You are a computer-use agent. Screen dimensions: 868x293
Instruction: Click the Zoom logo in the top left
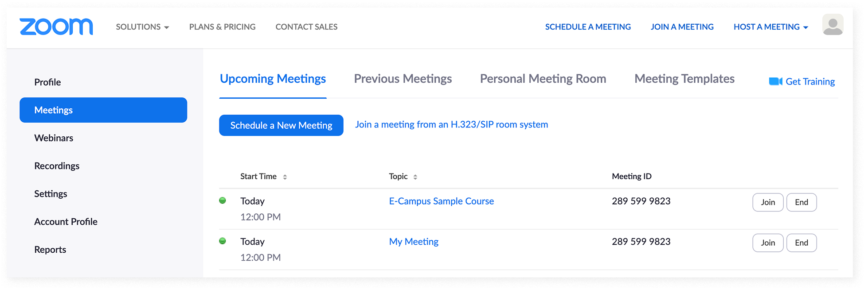56,27
